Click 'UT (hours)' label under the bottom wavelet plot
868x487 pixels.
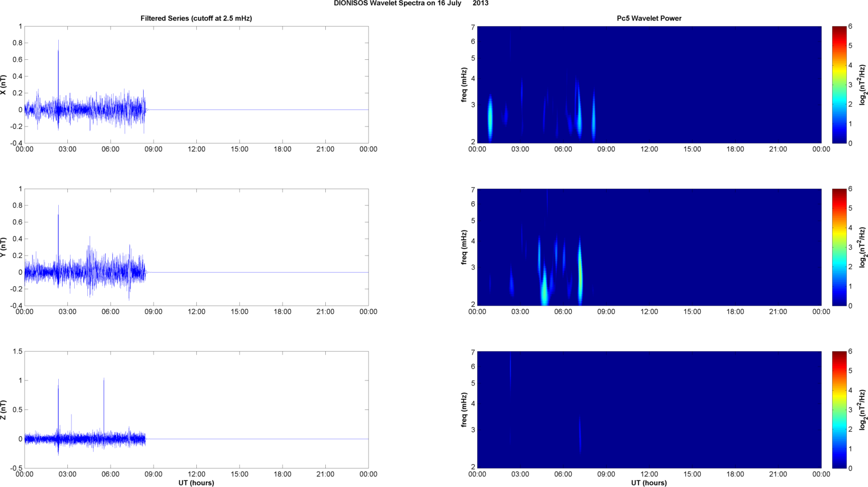(x=649, y=482)
